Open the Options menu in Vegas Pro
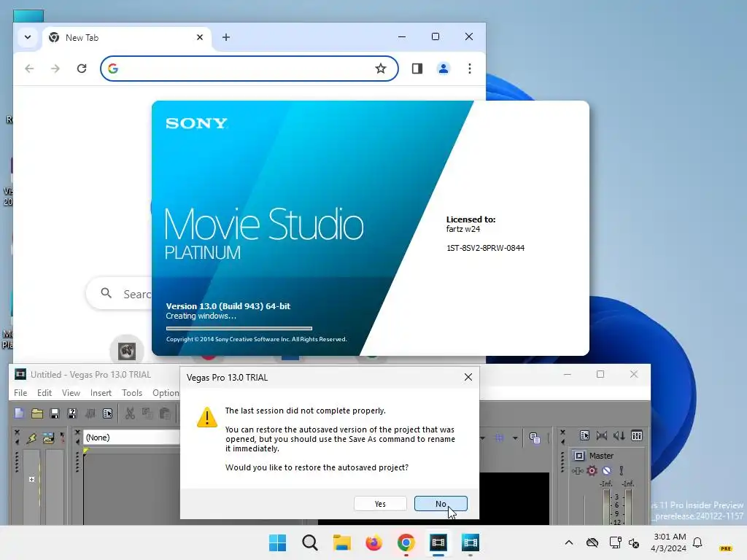Image resolution: width=747 pixels, height=560 pixels. (166, 393)
